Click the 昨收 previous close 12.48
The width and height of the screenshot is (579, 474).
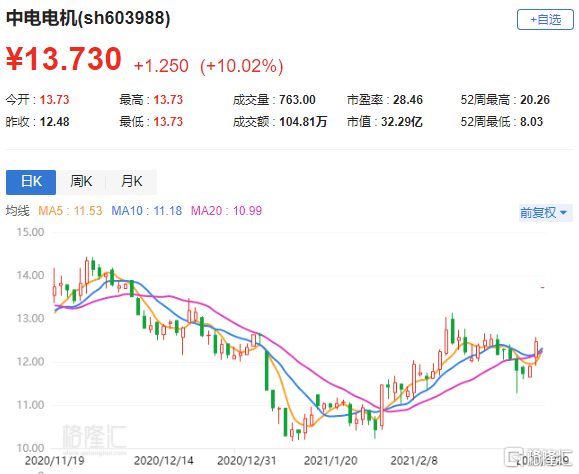point(54,122)
